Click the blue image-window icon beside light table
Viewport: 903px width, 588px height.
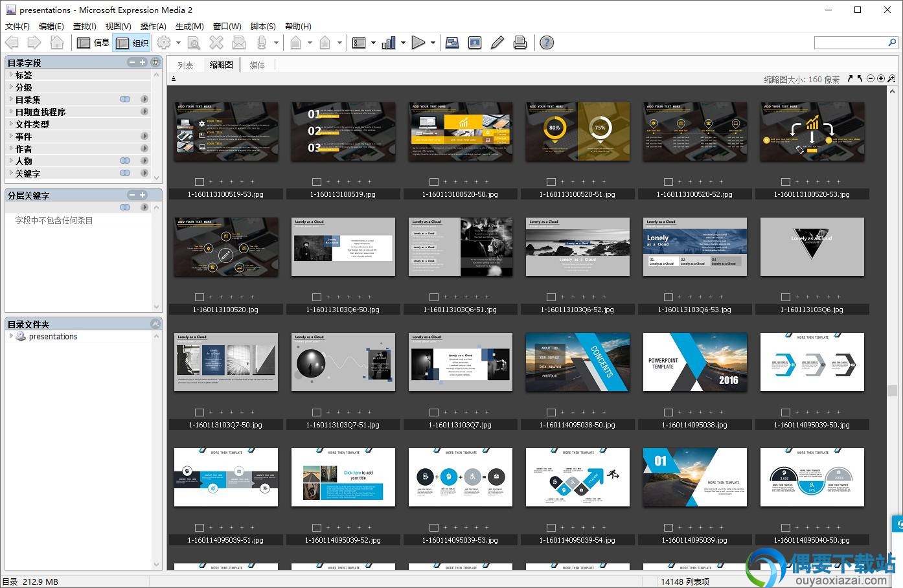(475, 43)
